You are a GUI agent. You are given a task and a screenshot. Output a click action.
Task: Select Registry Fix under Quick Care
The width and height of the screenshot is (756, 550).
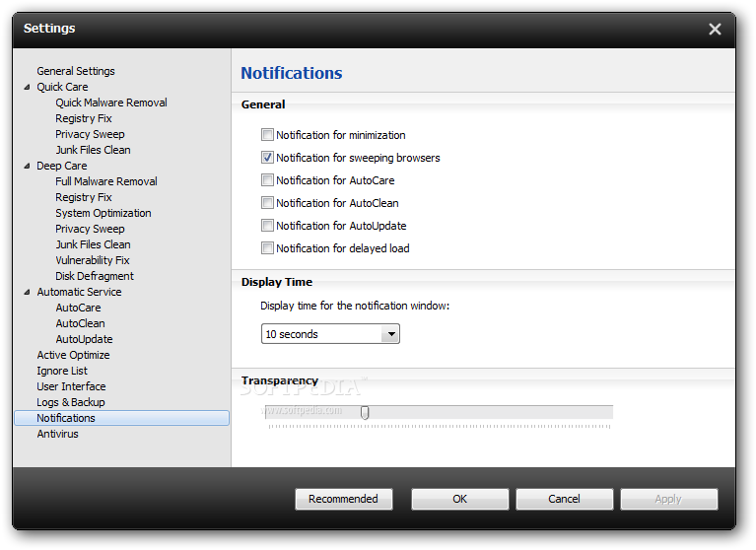pos(84,118)
